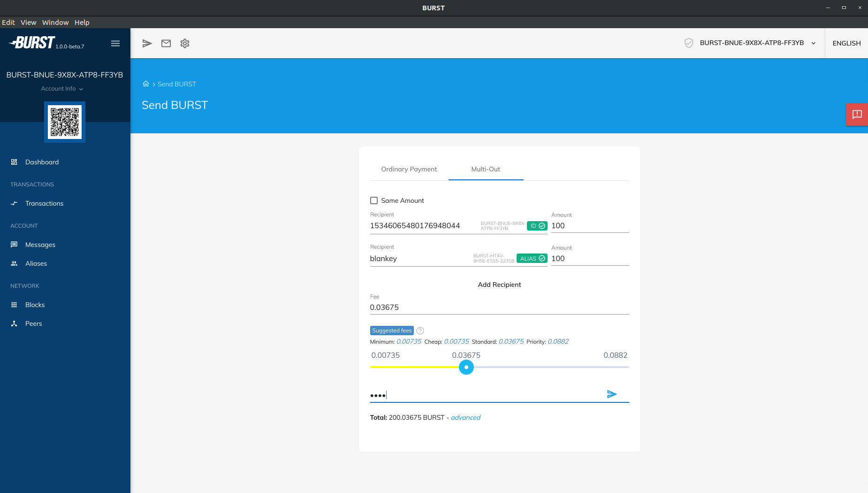Click the Suggested fees label
The width and height of the screenshot is (868, 493).
coord(392,331)
